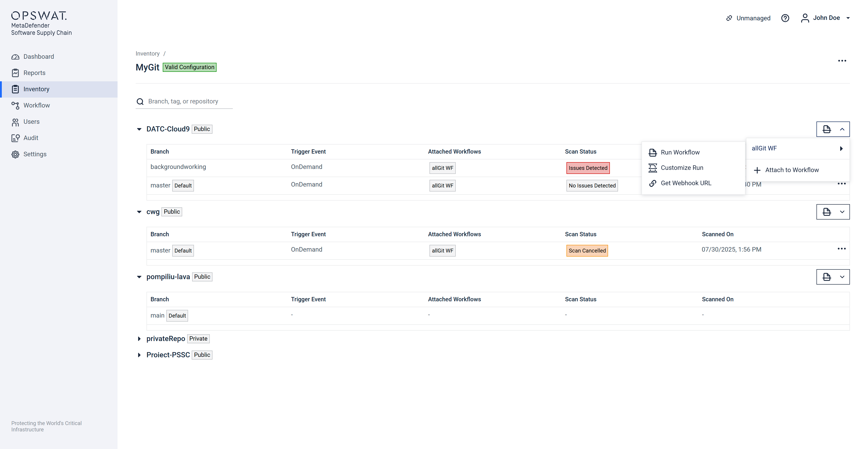Open cwg workflow dropdown chevron
868x449 pixels.
(x=842, y=212)
